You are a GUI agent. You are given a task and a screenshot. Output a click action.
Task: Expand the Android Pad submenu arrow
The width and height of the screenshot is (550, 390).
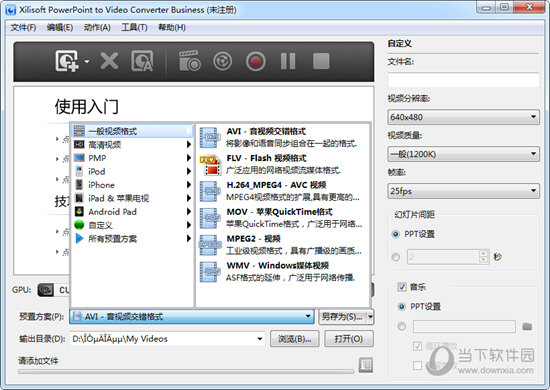click(189, 212)
